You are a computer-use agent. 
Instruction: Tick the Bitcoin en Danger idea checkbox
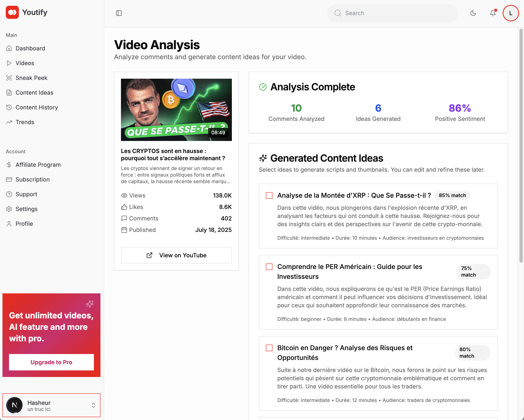point(269,348)
